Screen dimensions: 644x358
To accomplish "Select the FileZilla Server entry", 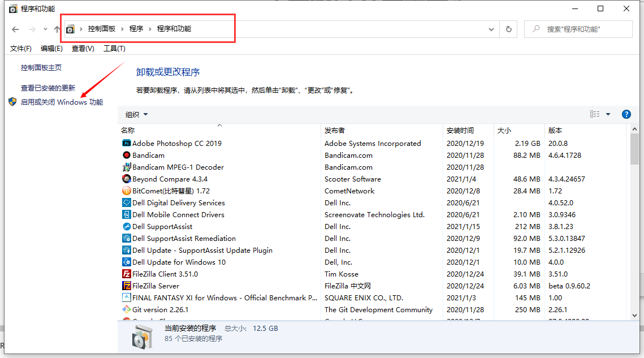I will (155, 286).
